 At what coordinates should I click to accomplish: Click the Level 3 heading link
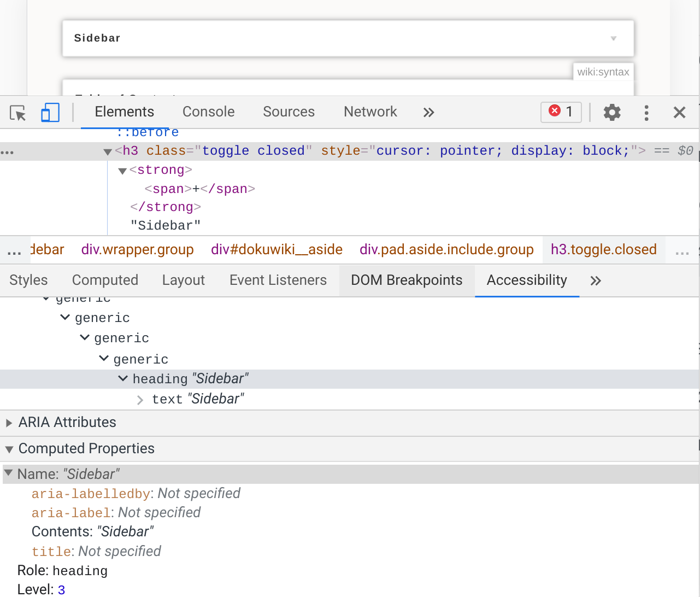[61, 589]
